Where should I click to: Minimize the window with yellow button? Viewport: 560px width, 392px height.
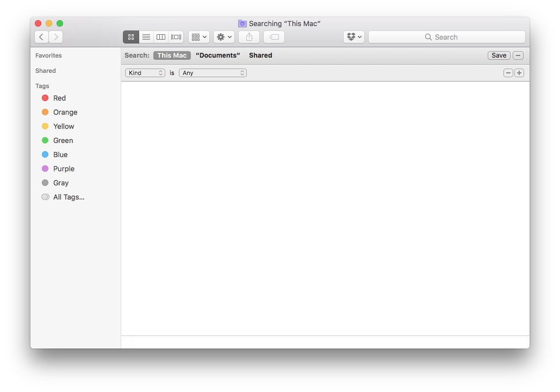(49, 23)
